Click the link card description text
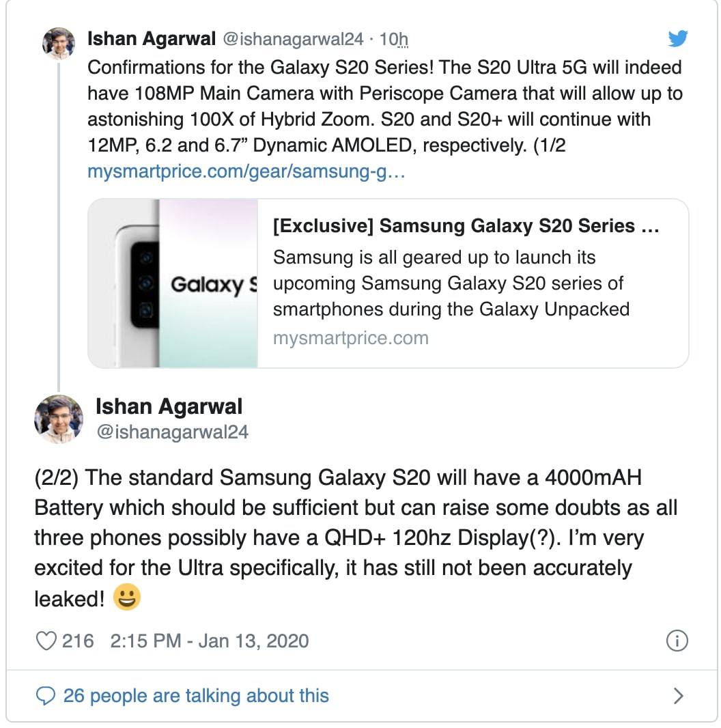The width and height of the screenshot is (721, 728). click(451, 283)
